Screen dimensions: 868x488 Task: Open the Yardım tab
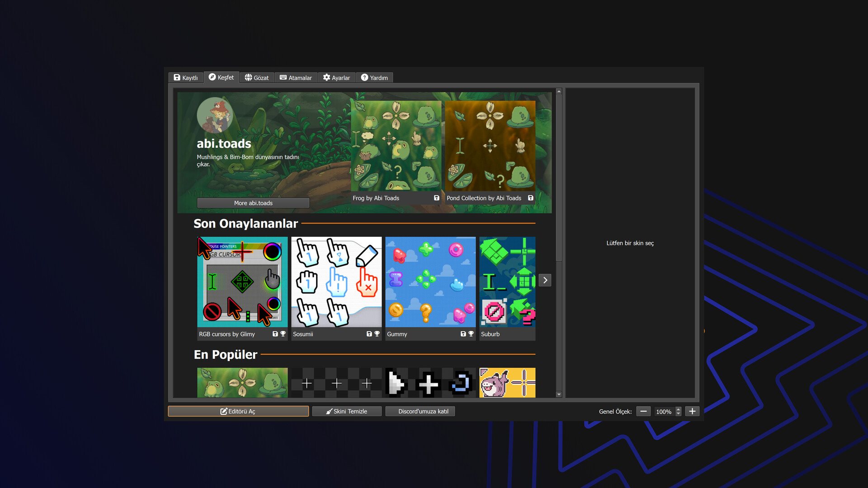coord(374,78)
